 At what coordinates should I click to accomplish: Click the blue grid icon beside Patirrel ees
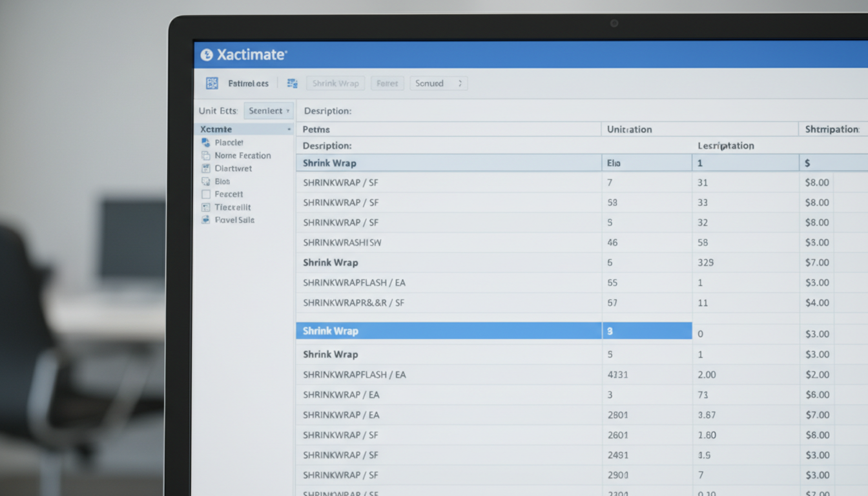[211, 83]
